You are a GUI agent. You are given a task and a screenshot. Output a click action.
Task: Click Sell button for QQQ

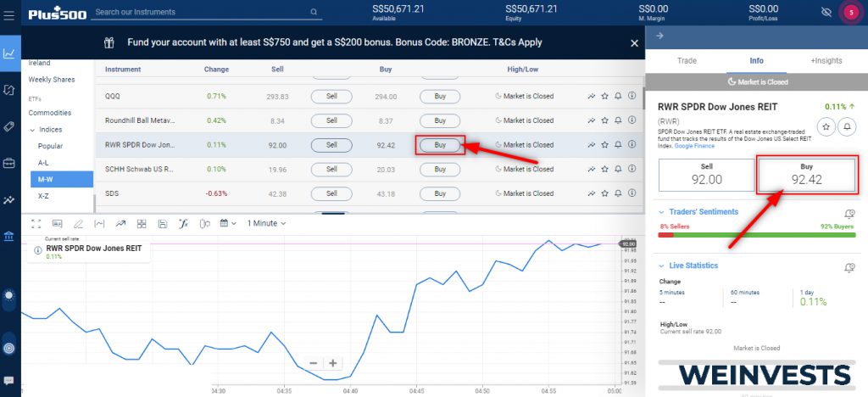[331, 97]
